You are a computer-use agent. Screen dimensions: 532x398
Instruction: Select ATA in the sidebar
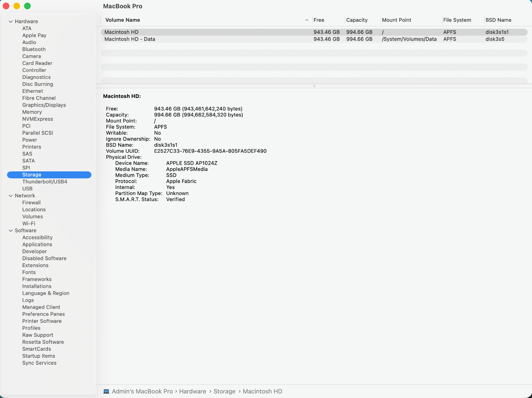27,29
